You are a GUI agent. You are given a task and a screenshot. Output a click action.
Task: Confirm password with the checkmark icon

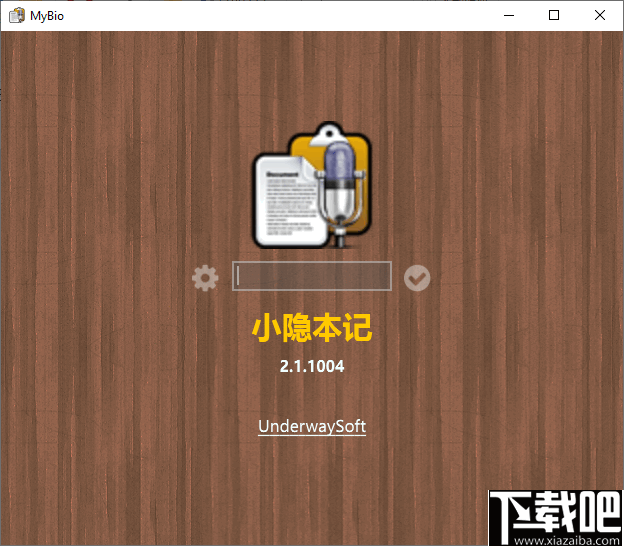click(417, 278)
